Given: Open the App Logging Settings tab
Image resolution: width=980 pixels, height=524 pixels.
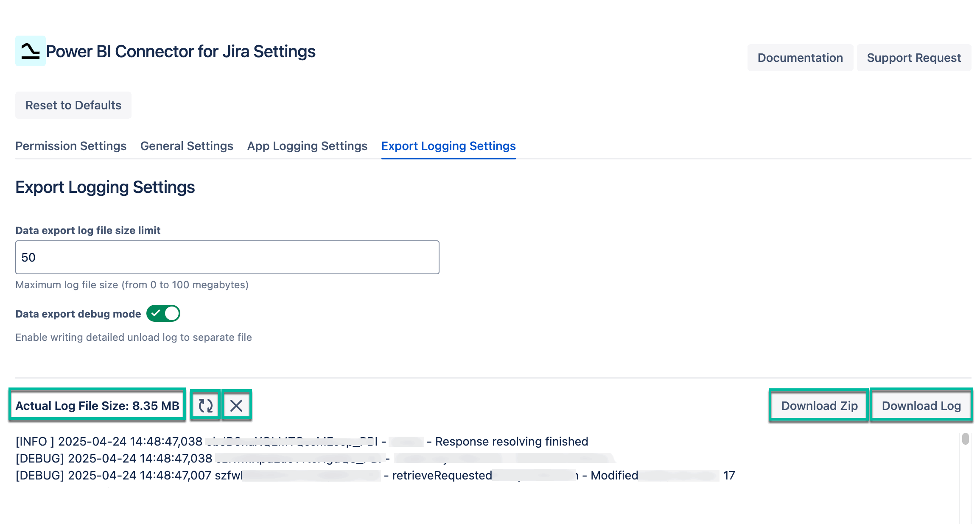Looking at the screenshot, I should (307, 146).
